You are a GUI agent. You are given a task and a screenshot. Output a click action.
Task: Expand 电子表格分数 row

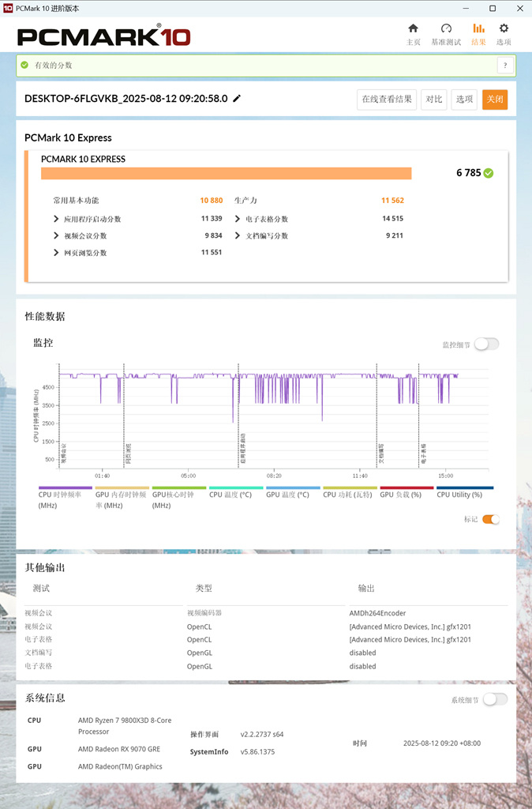pyautogui.click(x=237, y=219)
